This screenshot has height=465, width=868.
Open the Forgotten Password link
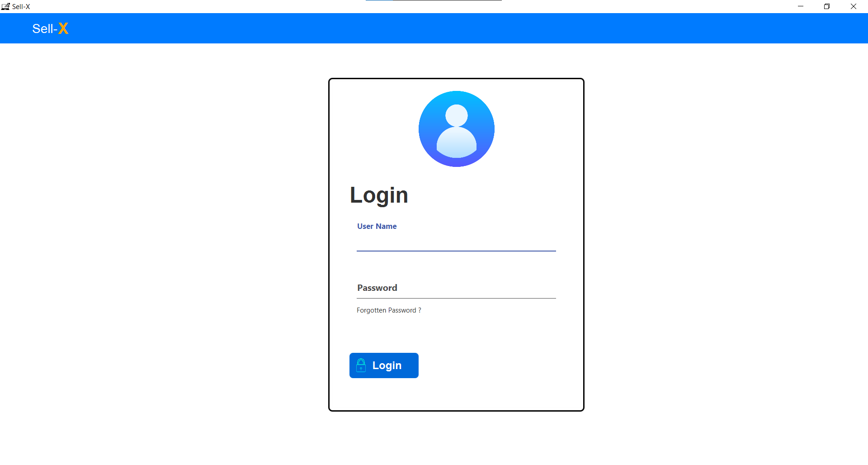pyautogui.click(x=389, y=310)
